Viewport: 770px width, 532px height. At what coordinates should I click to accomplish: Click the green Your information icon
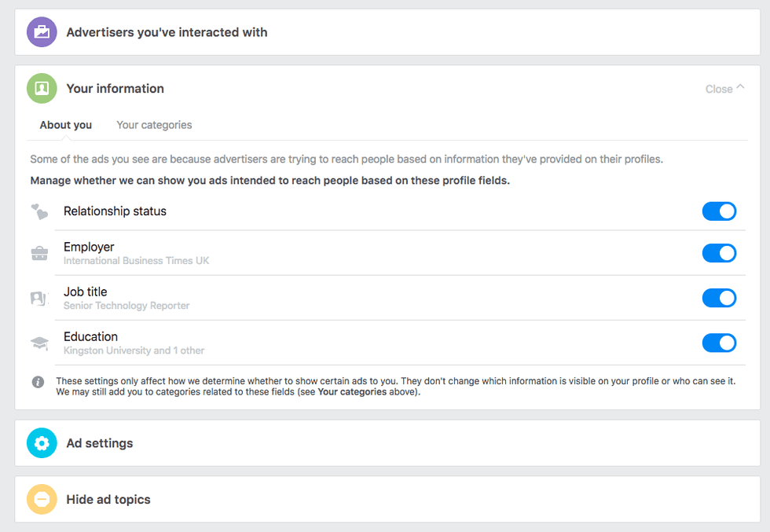click(42, 88)
